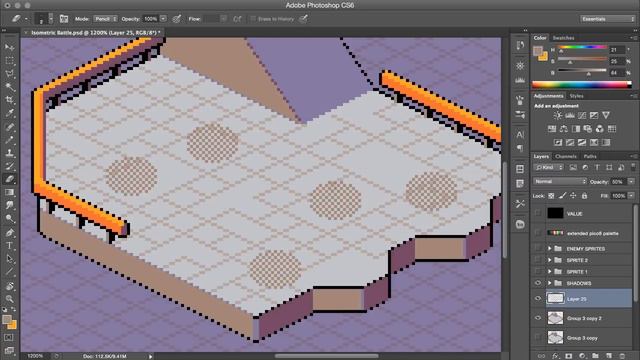The width and height of the screenshot is (640, 360).
Task: Change screen mode at toolbox bottom
Action: [x=9, y=350]
